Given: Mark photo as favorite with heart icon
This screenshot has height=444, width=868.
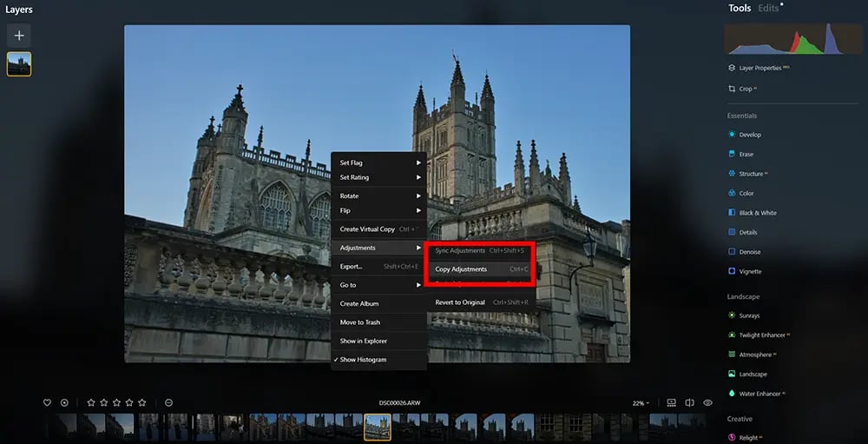Looking at the screenshot, I should pyautogui.click(x=47, y=403).
